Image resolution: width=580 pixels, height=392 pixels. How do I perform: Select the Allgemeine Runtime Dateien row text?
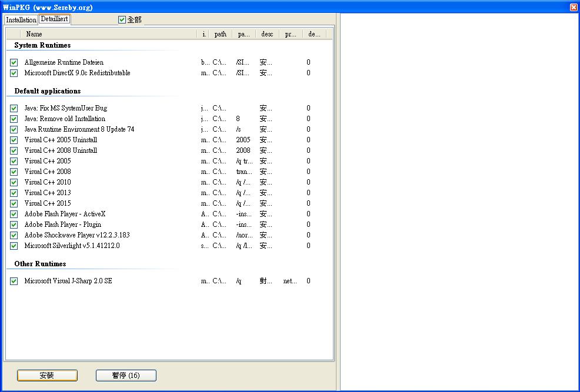click(64, 62)
